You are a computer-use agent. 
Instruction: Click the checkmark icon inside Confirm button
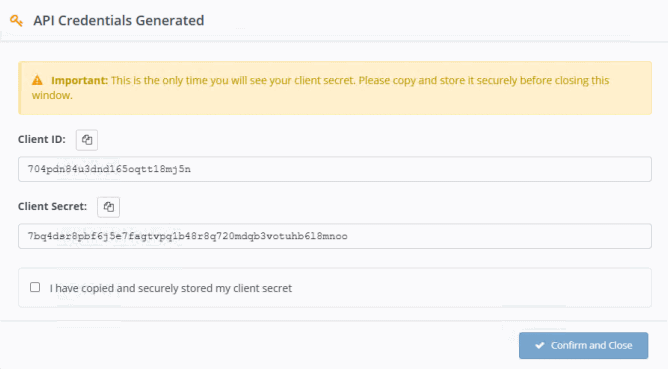pos(540,345)
